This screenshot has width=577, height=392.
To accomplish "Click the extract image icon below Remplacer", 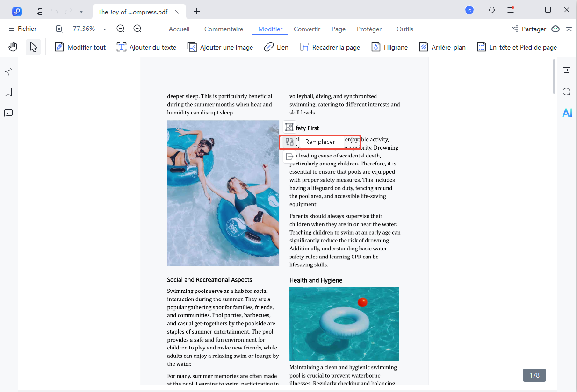I will pos(289,157).
